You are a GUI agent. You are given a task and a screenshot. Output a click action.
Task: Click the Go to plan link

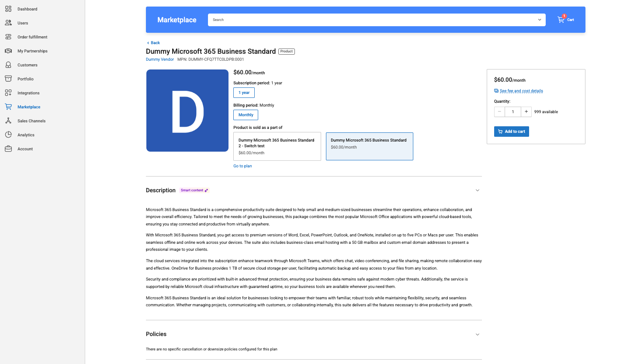[242, 166]
